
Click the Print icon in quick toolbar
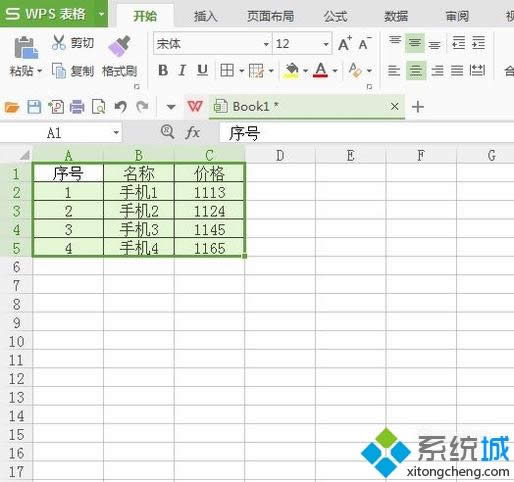coord(77,107)
